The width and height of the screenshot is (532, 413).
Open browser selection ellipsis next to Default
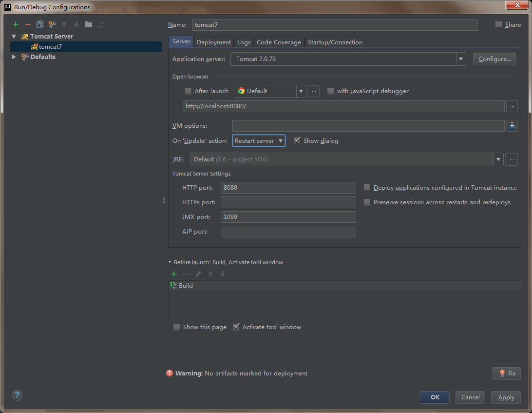pyautogui.click(x=314, y=91)
